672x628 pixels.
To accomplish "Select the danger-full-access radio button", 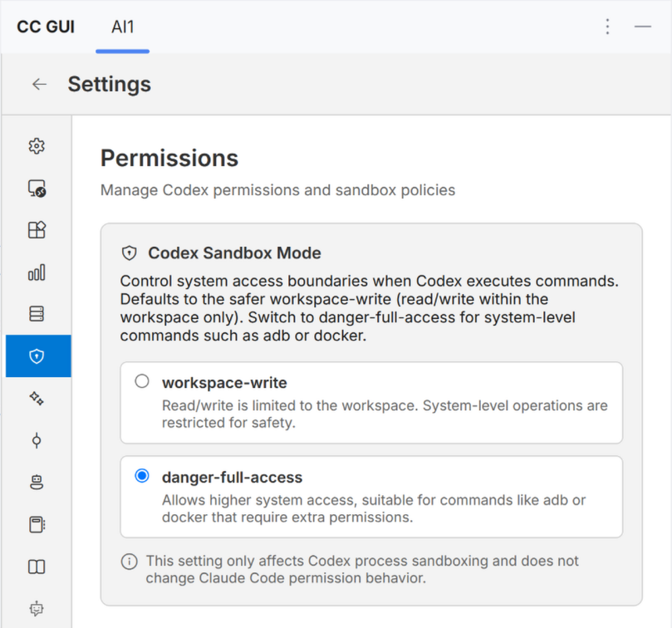I will pyautogui.click(x=142, y=475).
